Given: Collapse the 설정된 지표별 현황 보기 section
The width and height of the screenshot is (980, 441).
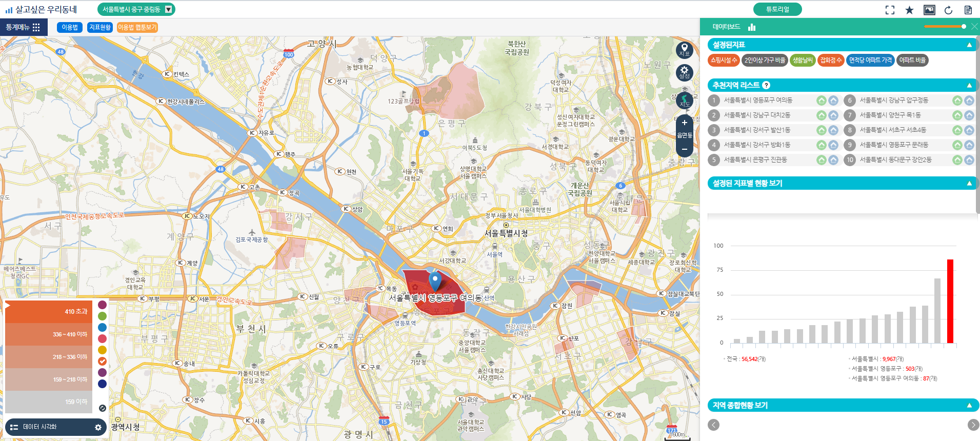Looking at the screenshot, I should point(969,183).
